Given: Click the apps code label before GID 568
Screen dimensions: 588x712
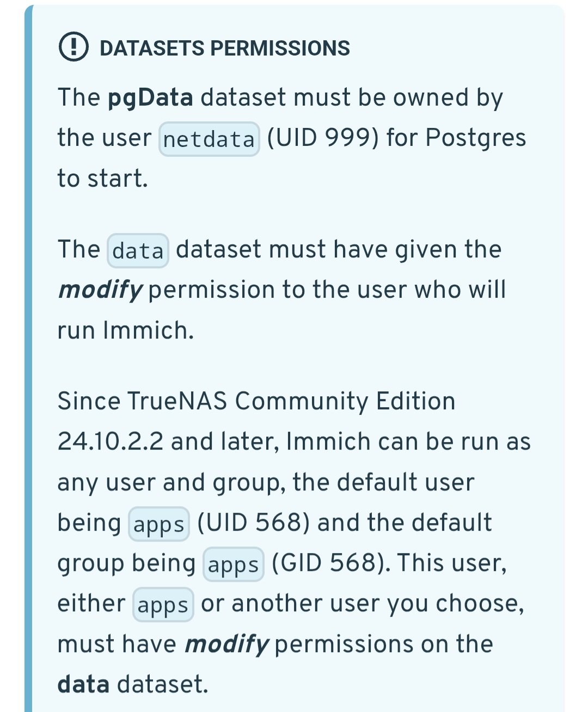Looking at the screenshot, I should coord(233,565).
